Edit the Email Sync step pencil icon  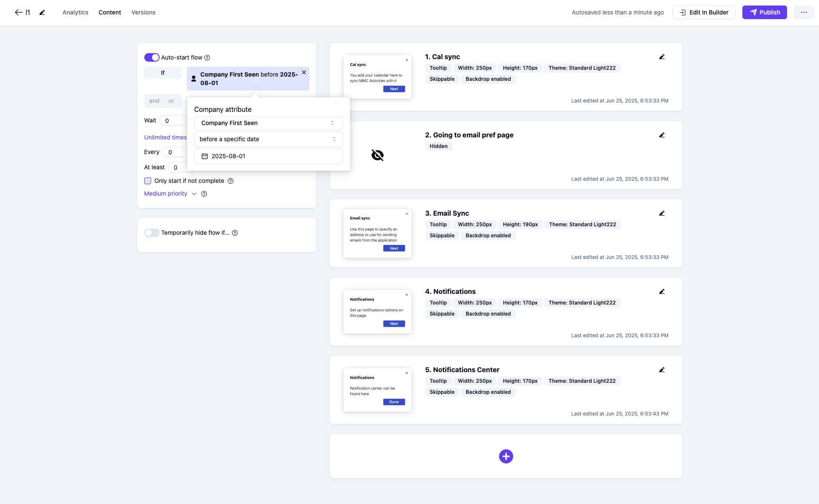coord(661,214)
